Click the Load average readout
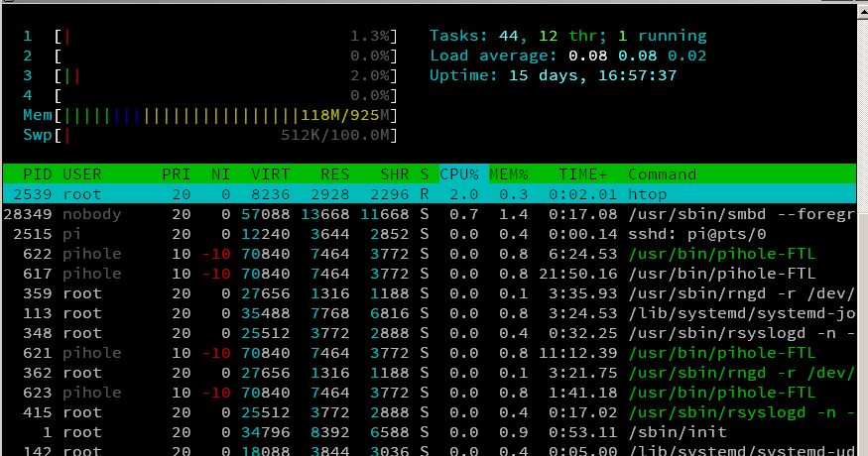The image size is (868, 456). (567, 56)
